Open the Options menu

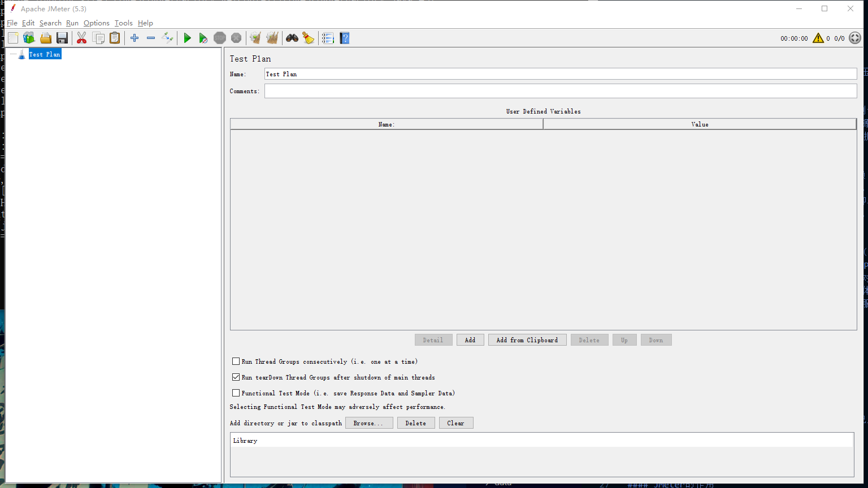tap(97, 23)
